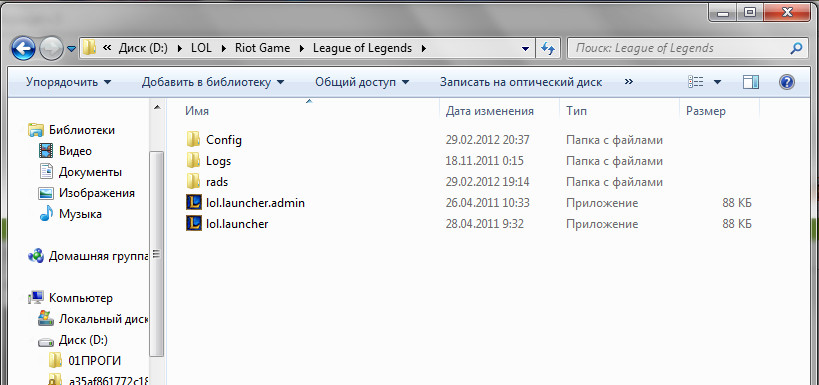Navigate to LOL breadcrumb segment
This screenshot has height=385, width=819.
(201, 49)
